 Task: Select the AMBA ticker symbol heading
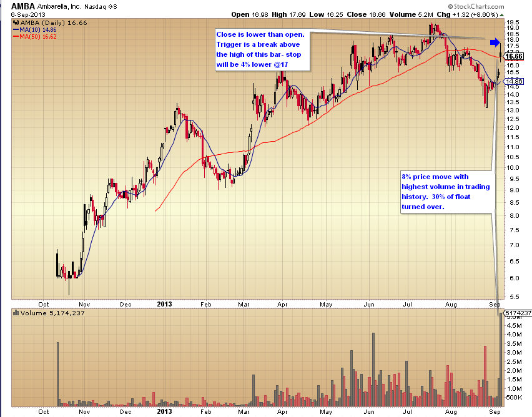coord(23,6)
